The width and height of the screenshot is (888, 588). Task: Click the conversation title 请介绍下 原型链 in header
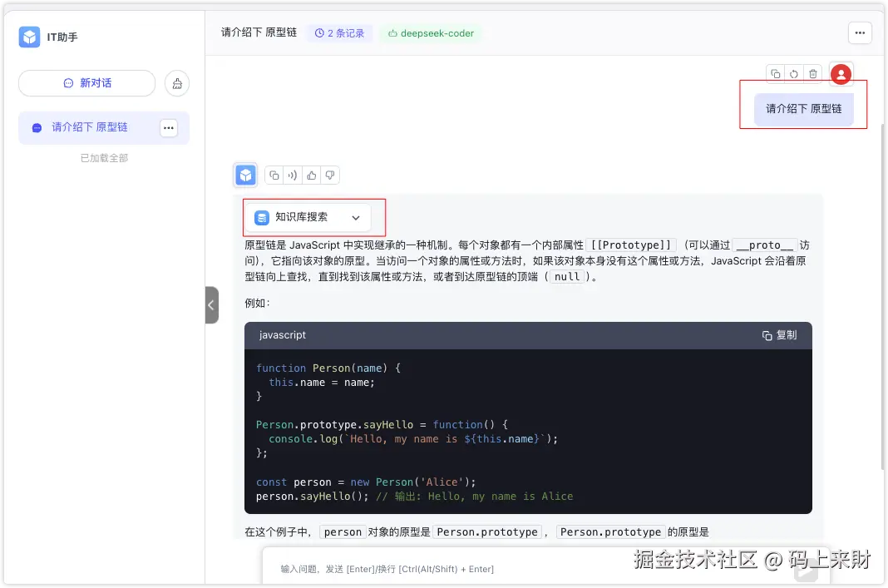[259, 33]
